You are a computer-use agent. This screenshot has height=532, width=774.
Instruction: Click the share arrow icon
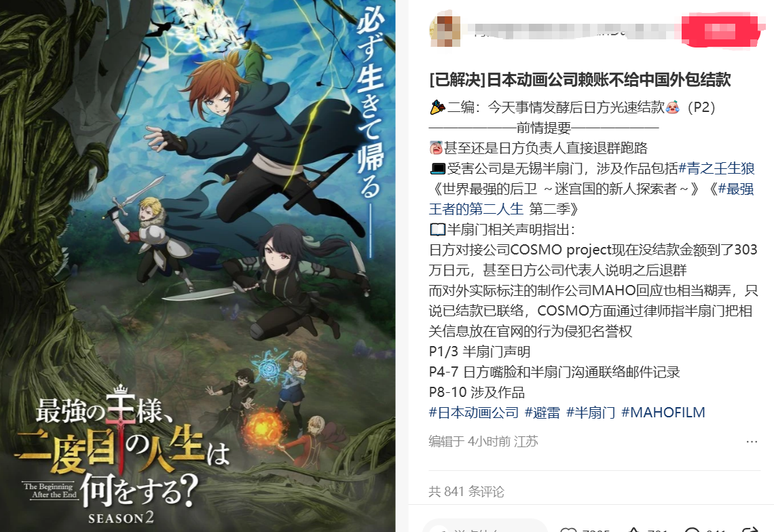[750, 529]
